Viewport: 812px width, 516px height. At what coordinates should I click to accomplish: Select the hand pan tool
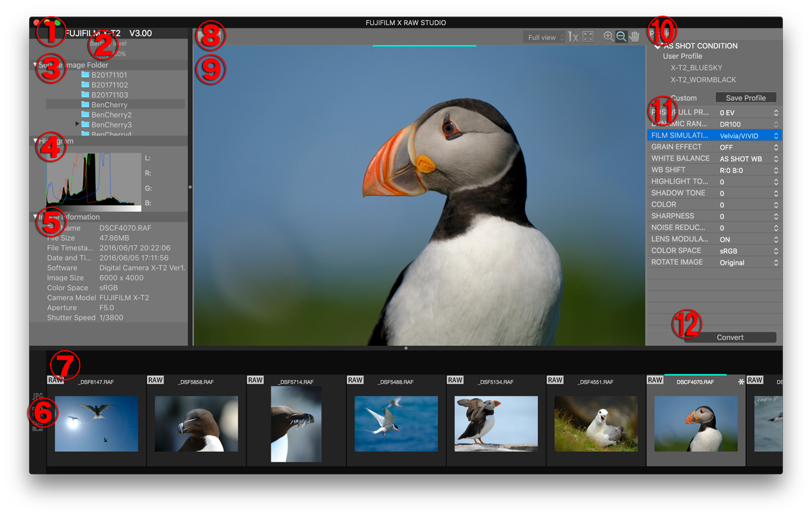tap(634, 37)
